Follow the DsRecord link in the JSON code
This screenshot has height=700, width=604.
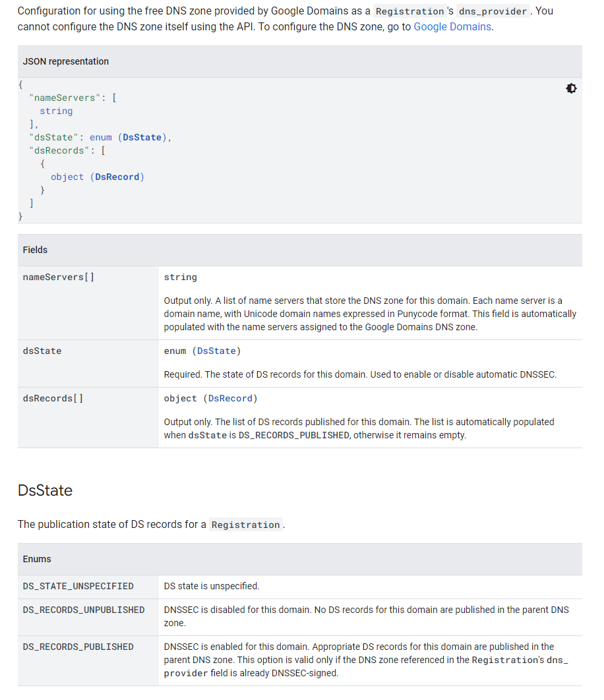(x=117, y=177)
